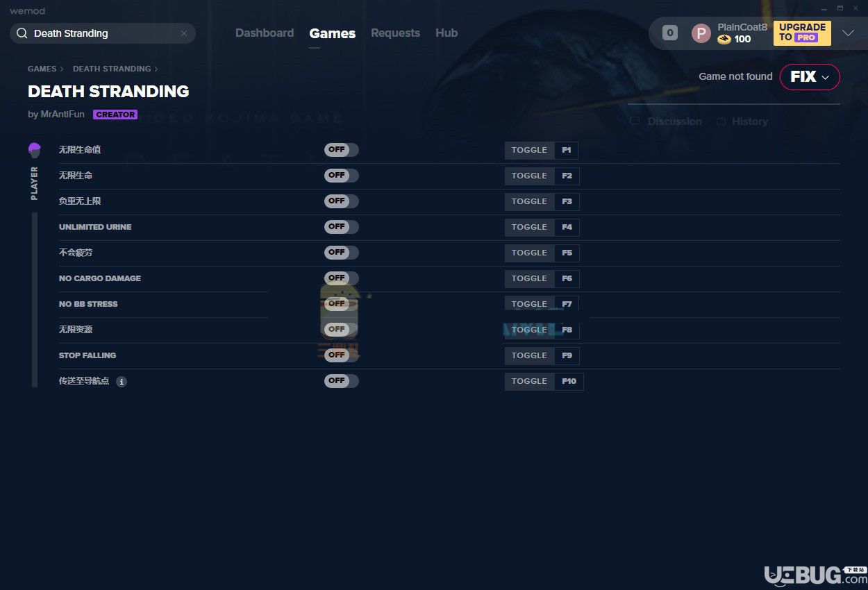868x590 pixels.
Task: Expand the account menu chevron
Action: point(848,33)
